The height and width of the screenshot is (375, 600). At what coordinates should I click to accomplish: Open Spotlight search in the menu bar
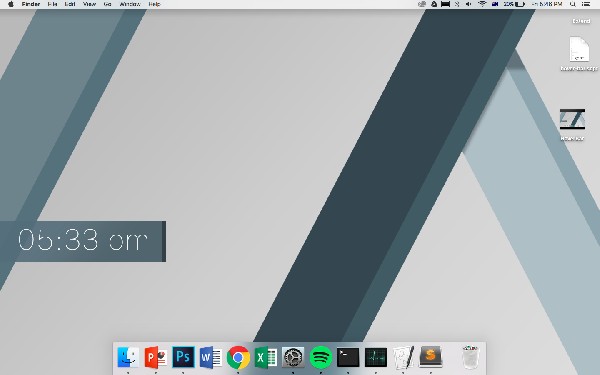(x=572, y=4)
